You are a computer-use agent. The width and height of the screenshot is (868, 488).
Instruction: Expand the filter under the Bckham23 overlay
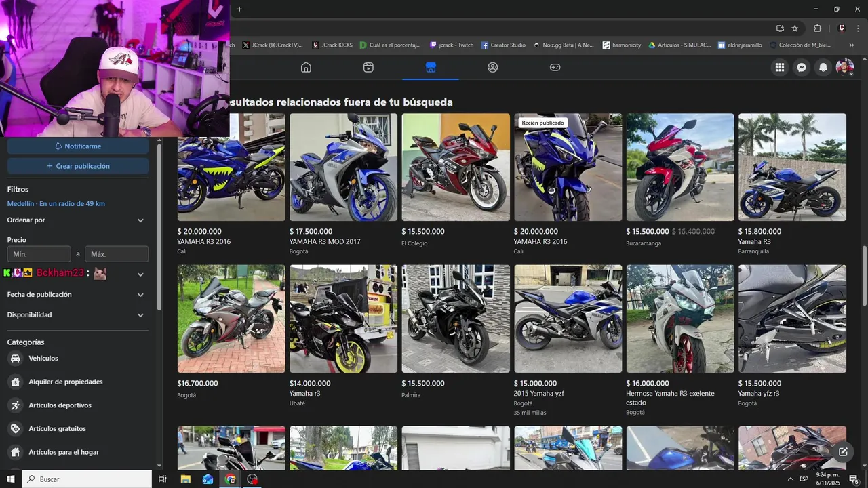tap(140, 274)
